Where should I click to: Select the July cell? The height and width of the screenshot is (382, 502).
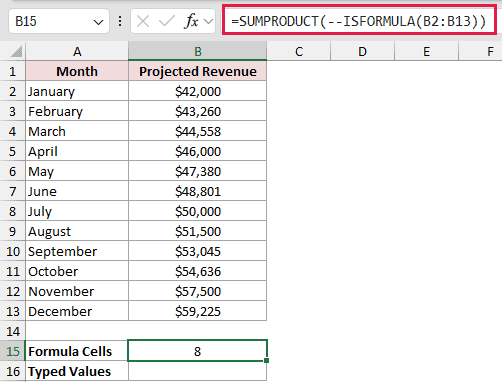click(x=77, y=211)
